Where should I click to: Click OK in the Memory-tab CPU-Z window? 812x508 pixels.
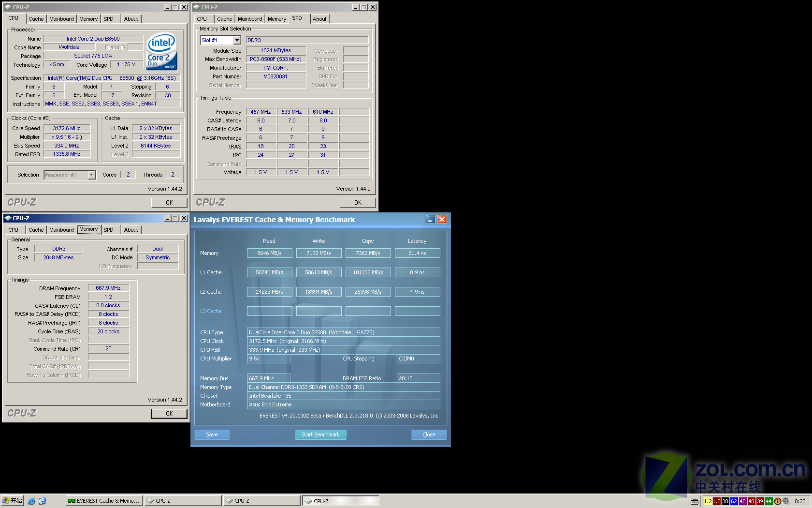tap(169, 414)
